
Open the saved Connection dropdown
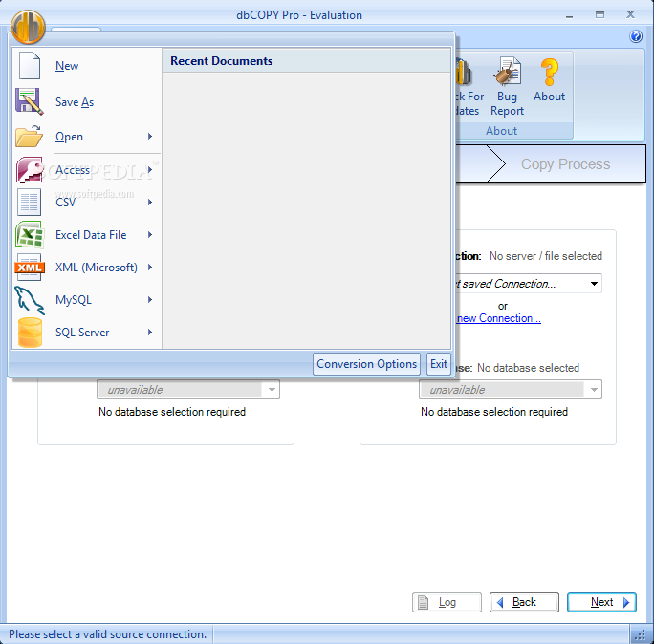(594, 284)
